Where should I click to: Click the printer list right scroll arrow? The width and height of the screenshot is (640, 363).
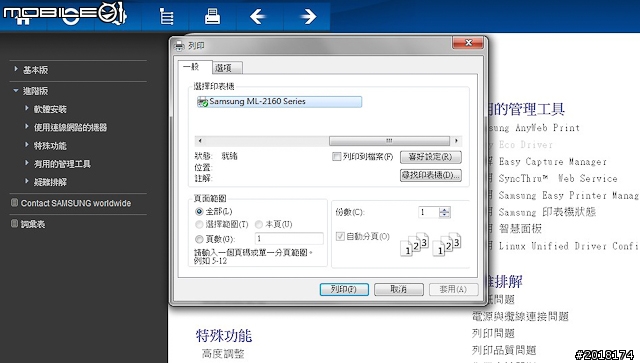456,141
